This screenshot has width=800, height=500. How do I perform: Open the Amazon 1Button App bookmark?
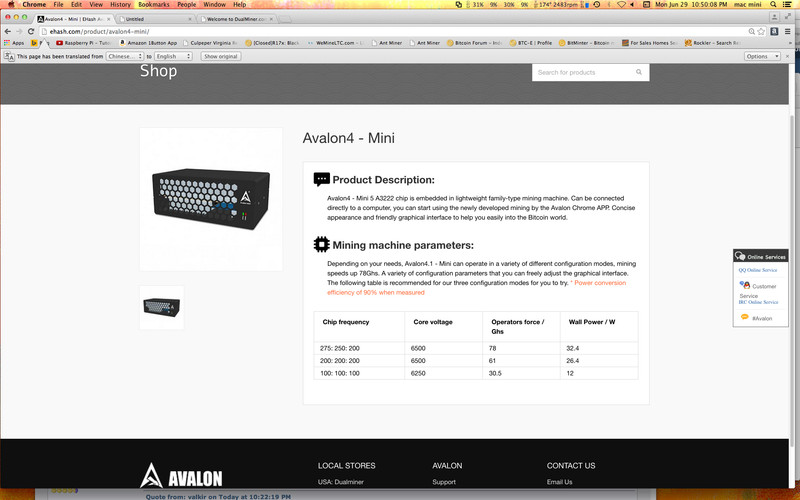(x=148, y=43)
